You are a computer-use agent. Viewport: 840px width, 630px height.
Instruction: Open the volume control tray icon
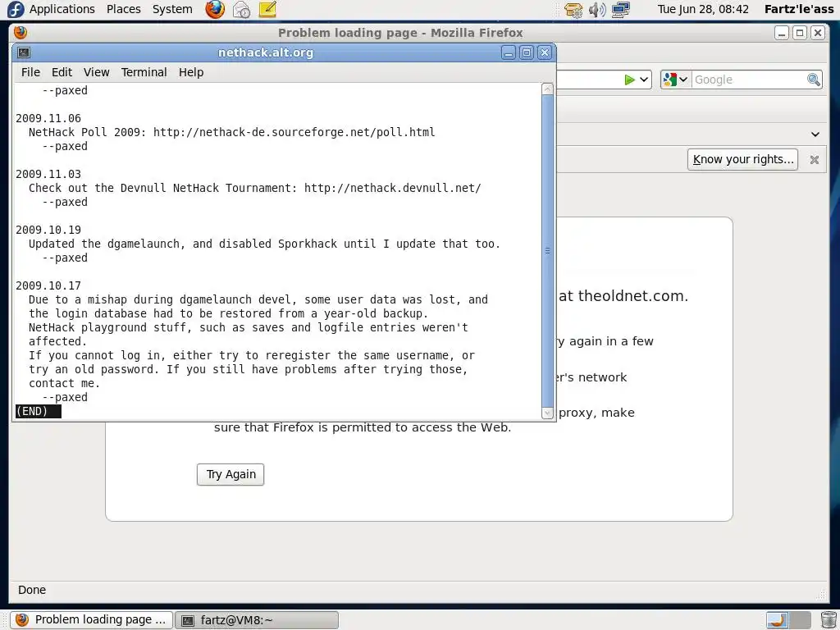tap(597, 10)
